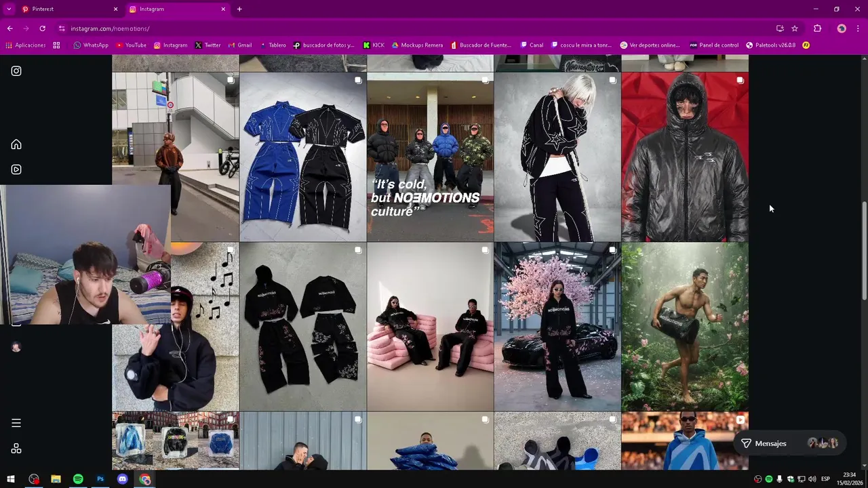Open the Gmail bookmark
Image resolution: width=868 pixels, height=488 pixels.
(x=239, y=45)
